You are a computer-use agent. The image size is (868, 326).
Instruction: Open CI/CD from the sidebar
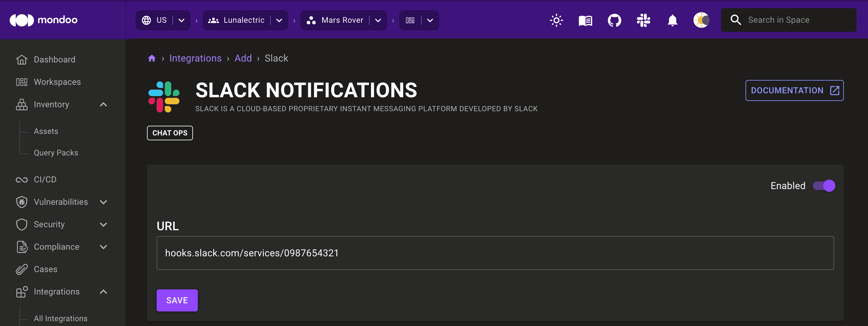(x=45, y=179)
